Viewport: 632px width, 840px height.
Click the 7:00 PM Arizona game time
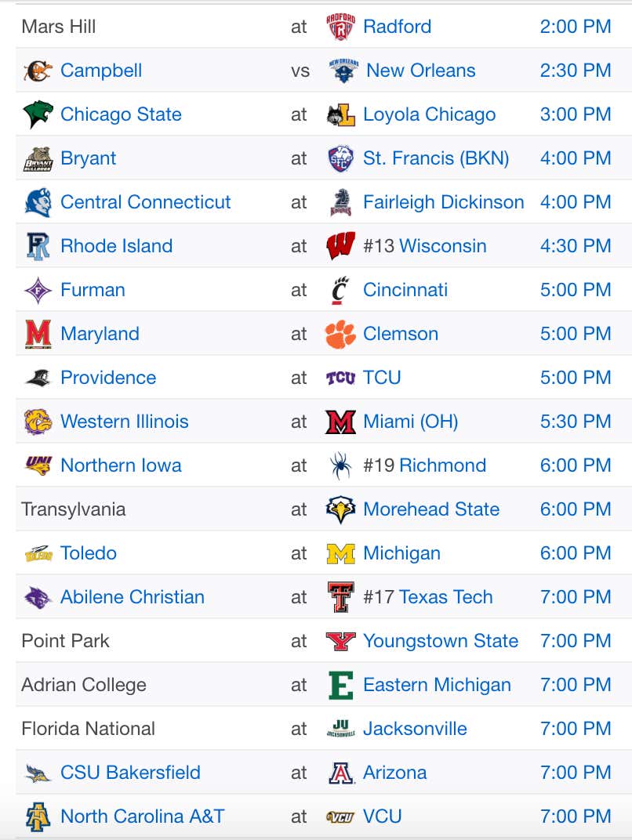coord(576,773)
